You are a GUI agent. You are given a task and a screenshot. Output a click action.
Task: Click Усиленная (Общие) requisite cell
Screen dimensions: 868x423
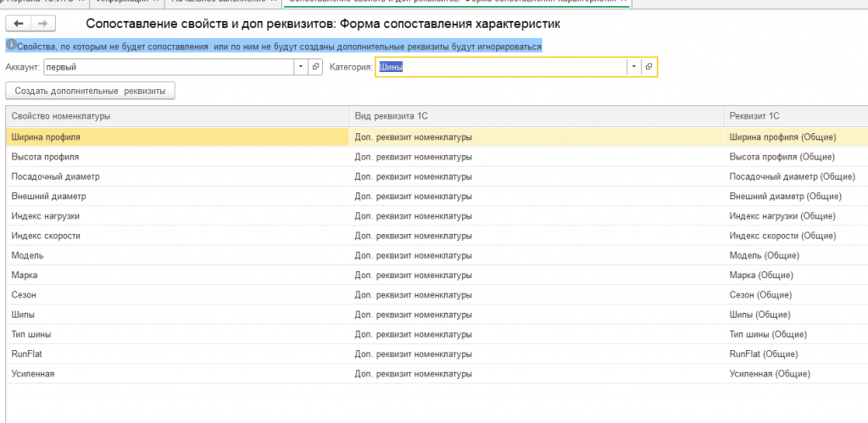(x=796, y=374)
